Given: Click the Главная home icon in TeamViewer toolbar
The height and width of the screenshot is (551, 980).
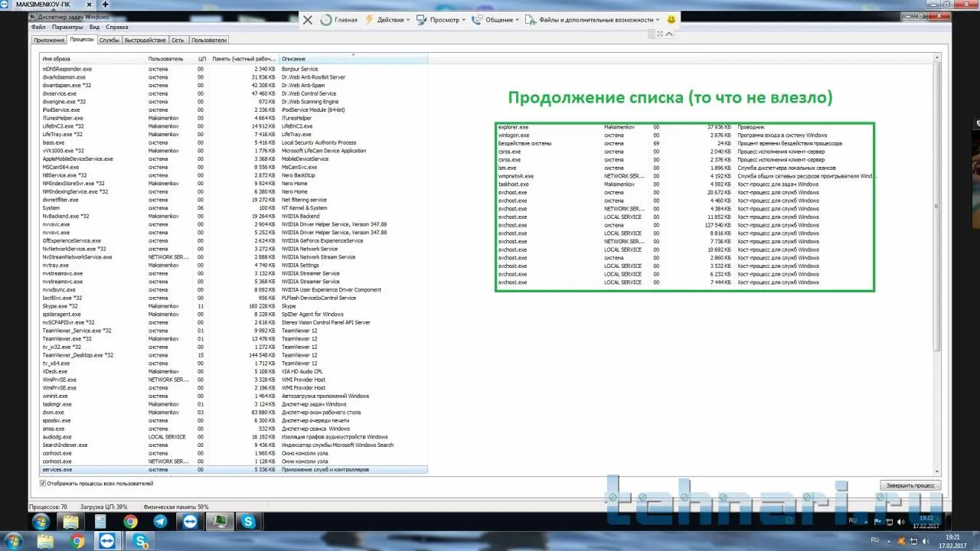Looking at the screenshot, I should click(x=327, y=20).
